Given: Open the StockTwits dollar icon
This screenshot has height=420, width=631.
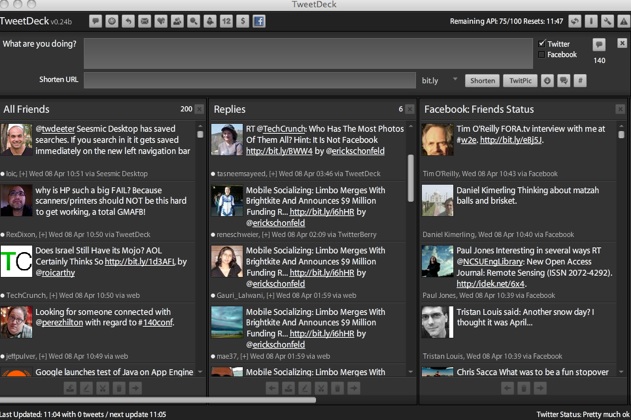Looking at the screenshot, I should pos(242,21).
